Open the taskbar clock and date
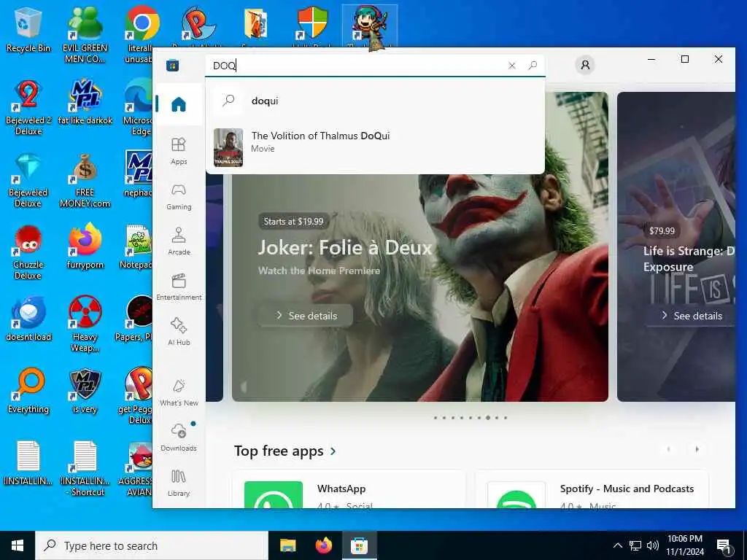747x560 pixels. pos(684,545)
